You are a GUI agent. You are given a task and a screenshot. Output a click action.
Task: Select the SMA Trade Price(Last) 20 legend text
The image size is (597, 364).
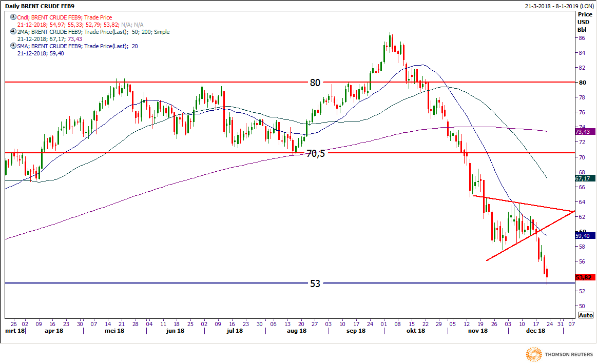click(x=78, y=47)
